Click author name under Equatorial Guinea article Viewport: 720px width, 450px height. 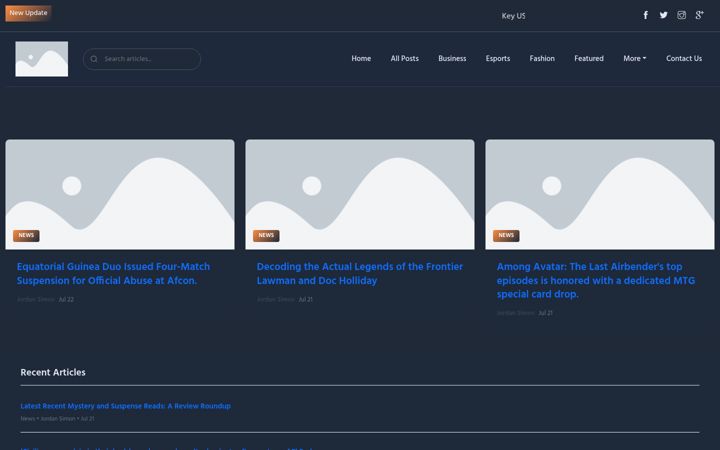tap(36, 299)
